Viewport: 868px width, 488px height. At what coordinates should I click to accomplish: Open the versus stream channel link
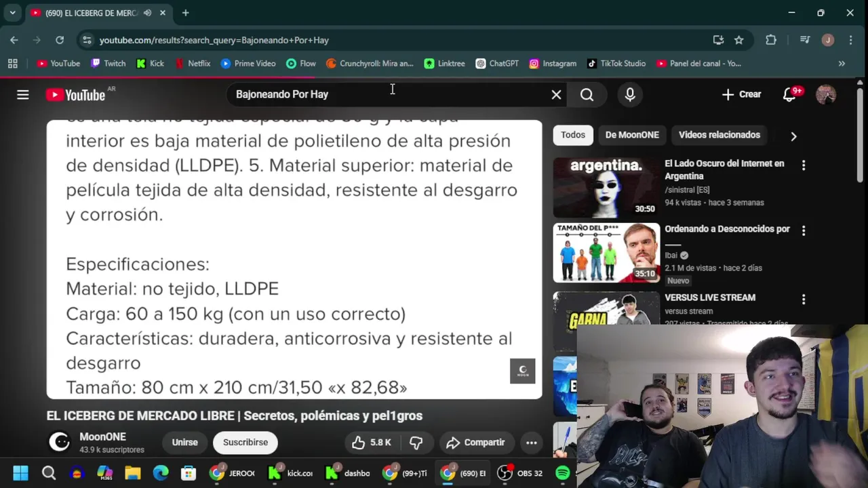[x=688, y=311]
